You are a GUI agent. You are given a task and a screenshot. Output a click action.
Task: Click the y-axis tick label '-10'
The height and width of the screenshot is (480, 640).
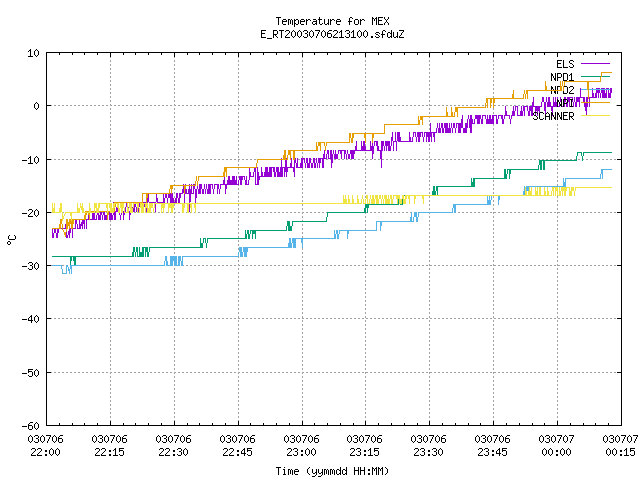pyautogui.click(x=31, y=160)
